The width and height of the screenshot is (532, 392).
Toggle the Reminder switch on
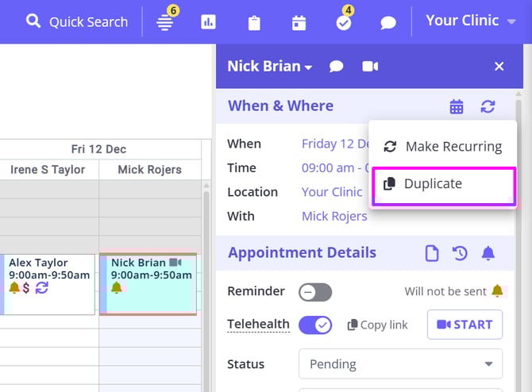click(x=315, y=292)
